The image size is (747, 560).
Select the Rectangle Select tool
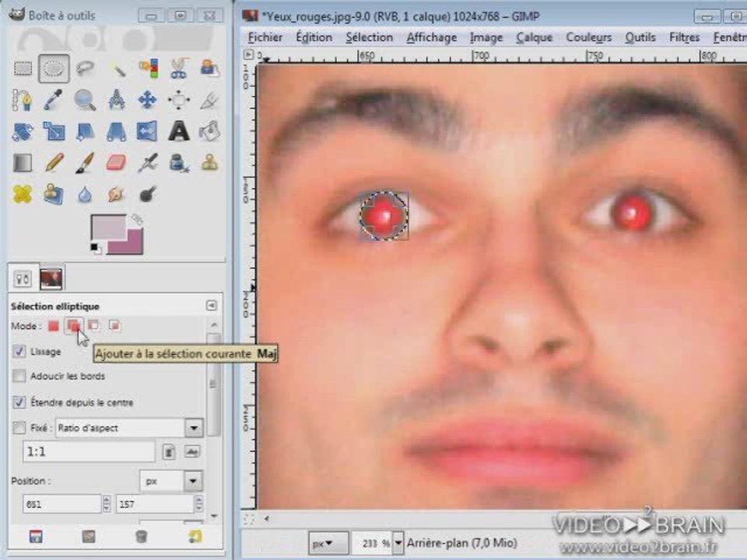click(23, 68)
